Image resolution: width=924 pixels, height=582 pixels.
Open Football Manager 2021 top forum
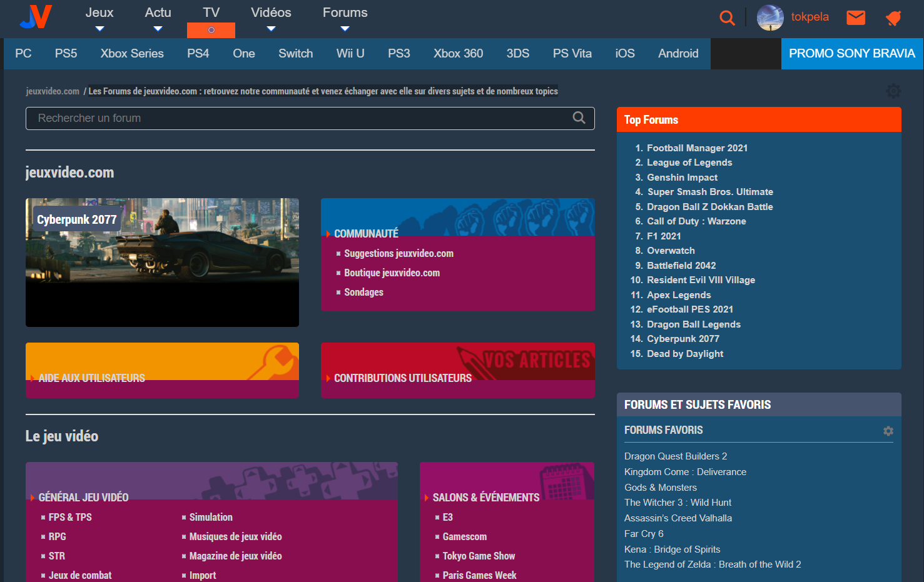[697, 148]
